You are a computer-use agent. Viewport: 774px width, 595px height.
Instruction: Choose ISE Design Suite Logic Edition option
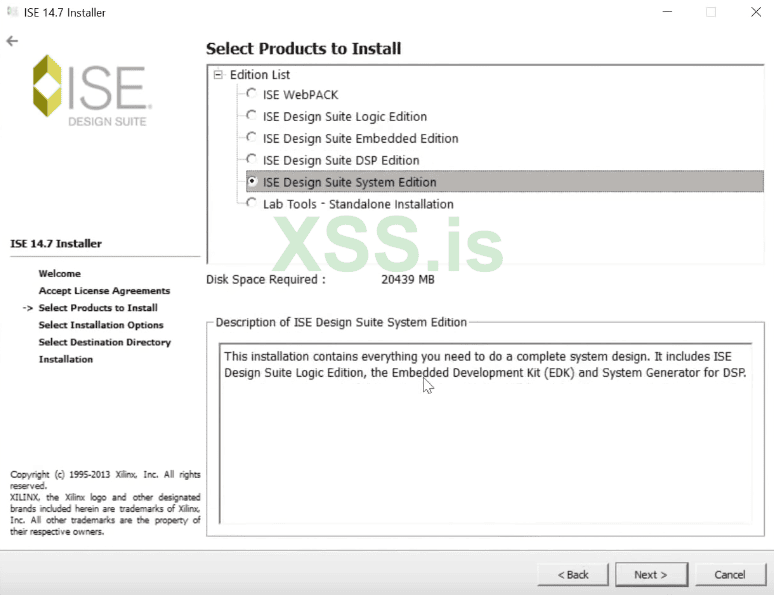click(x=251, y=116)
